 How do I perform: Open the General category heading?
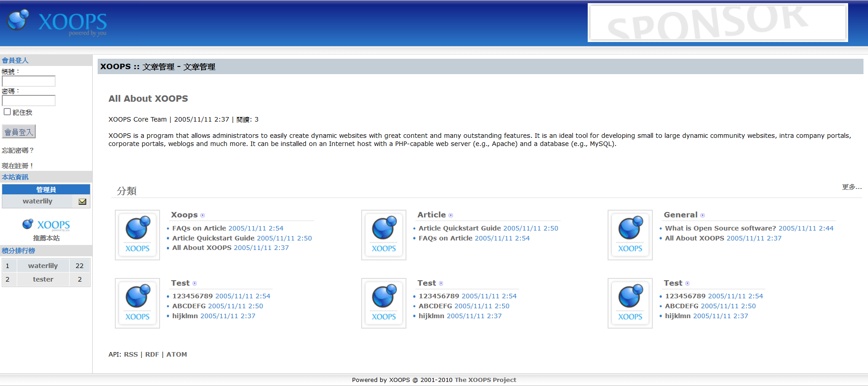point(681,215)
